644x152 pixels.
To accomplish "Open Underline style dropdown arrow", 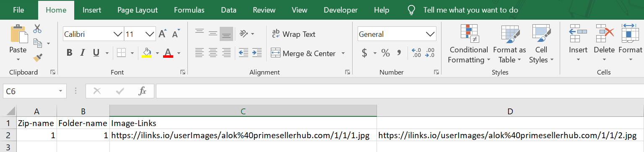I will coord(107,53).
